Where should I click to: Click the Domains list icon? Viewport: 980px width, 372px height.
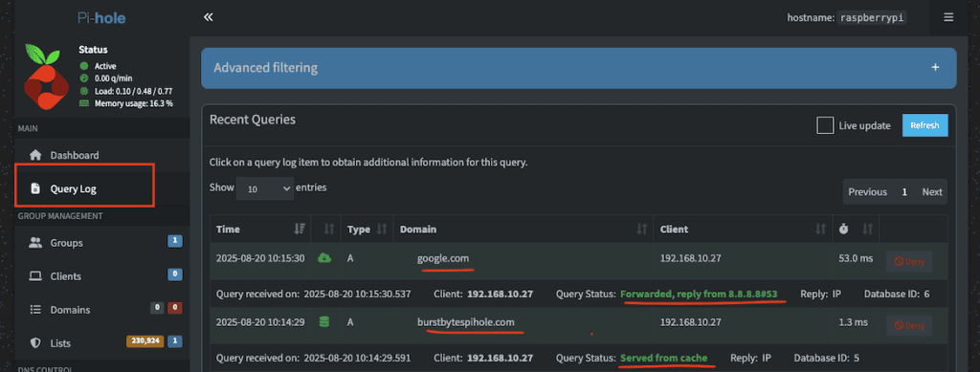(35, 310)
